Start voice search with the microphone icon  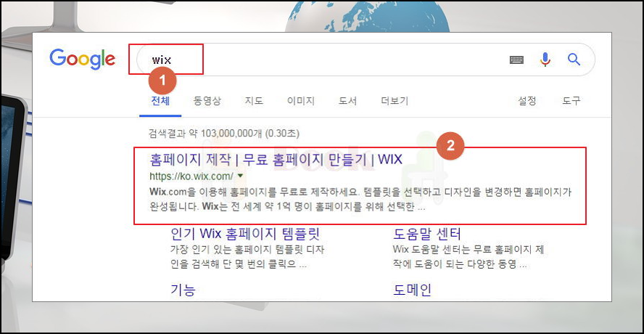[x=545, y=60]
